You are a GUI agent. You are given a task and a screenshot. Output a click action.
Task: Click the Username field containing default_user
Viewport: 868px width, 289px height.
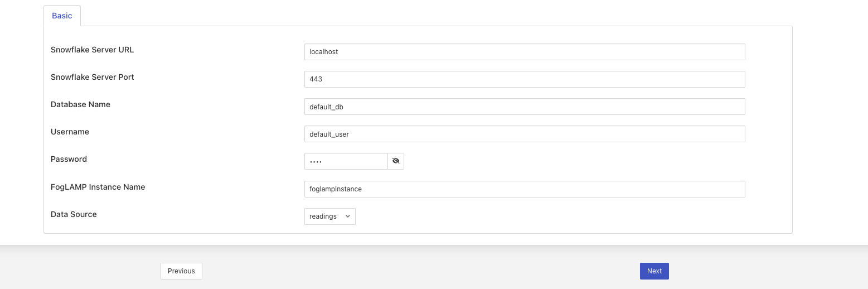(x=524, y=134)
